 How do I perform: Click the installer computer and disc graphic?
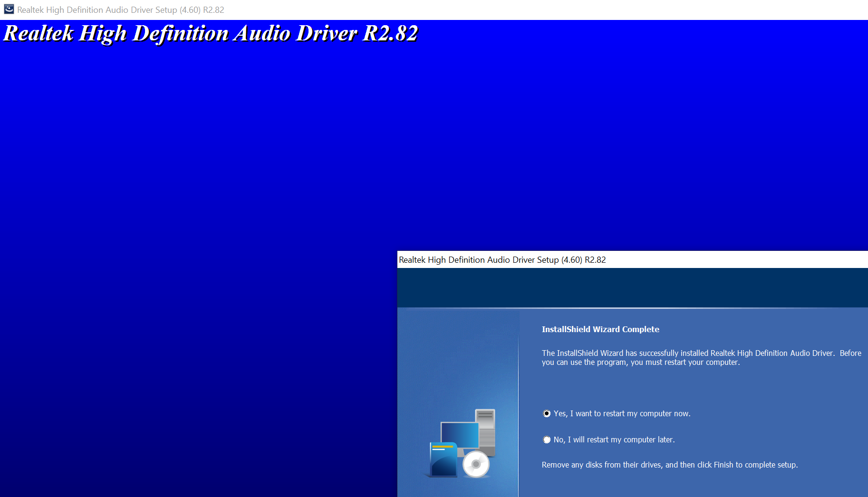click(x=460, y=443)
